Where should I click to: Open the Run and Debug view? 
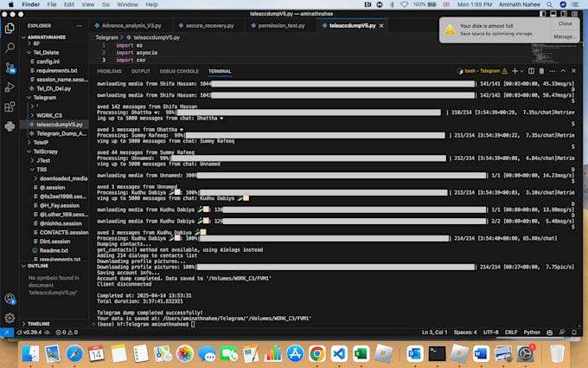coord(10,87)
